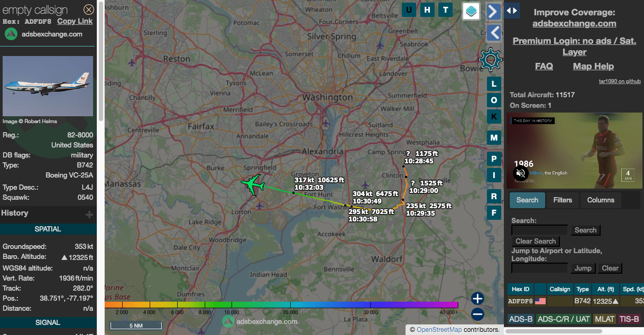
Task: Open Premium Login link
Action: (574, 46)
